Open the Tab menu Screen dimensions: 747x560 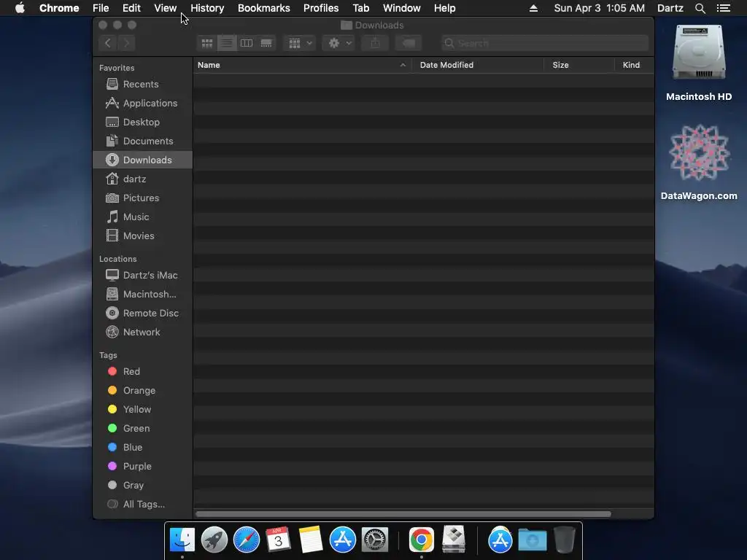point(360,8)
